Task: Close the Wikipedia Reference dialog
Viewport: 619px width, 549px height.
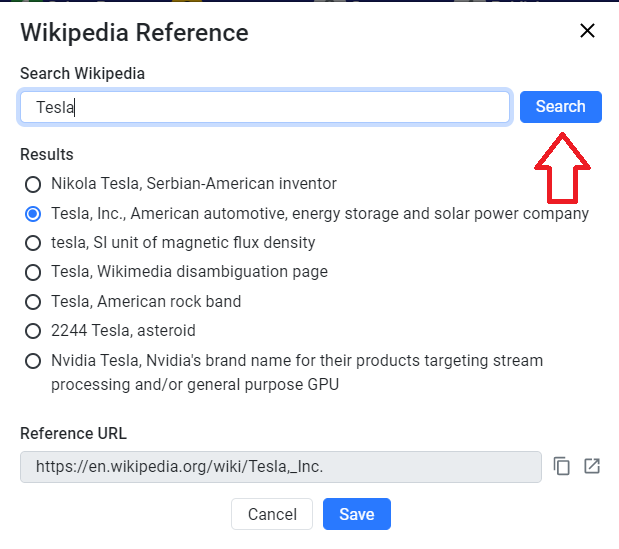Action: [x=587, y=31]
